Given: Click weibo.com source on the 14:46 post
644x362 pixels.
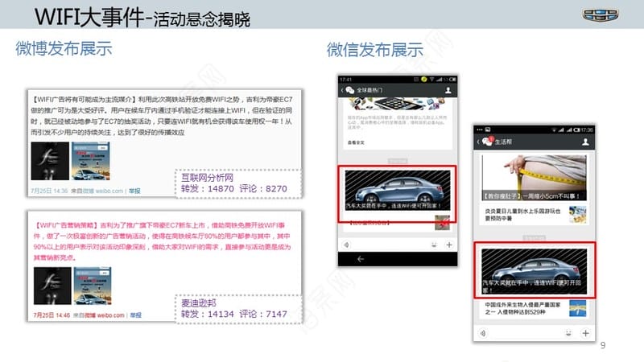Looking at the screenshot, I should pyautogui.click(x=110, y=315).
